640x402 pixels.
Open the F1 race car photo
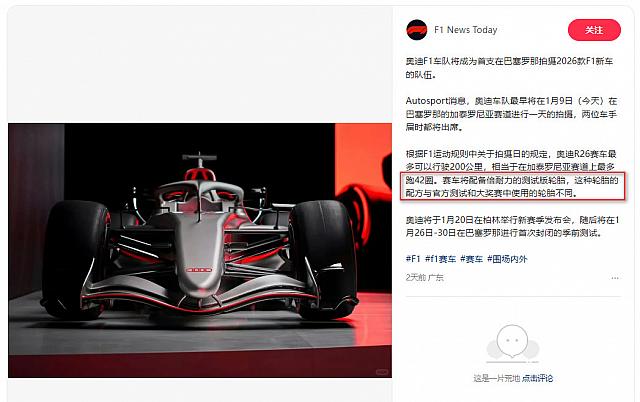(x=200, y=250)
